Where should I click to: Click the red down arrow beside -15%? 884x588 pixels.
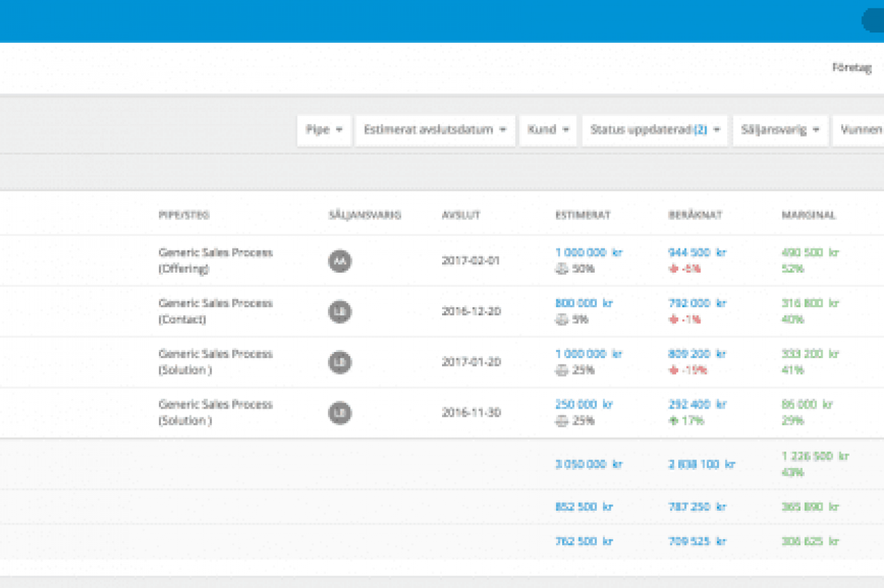pyautogui.click(x=673, y=370)
